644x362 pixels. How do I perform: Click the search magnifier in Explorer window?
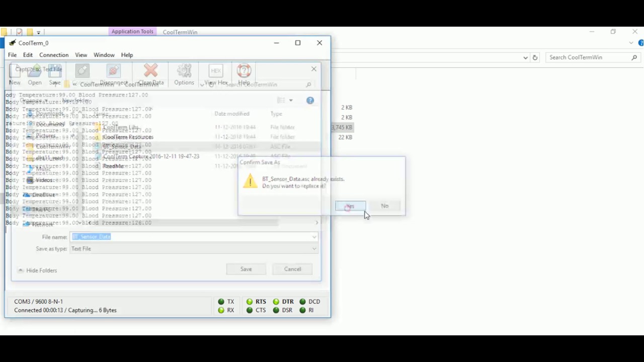(x=634, y=57)
